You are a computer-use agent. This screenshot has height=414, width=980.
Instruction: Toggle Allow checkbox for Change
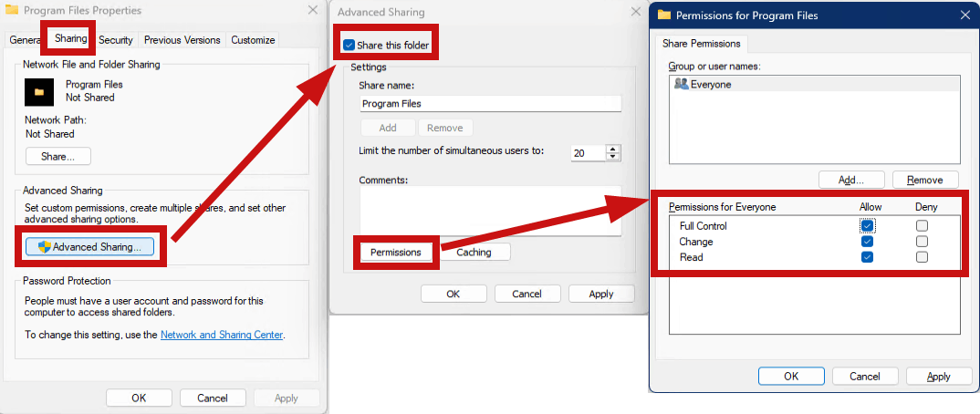(x=867, y=241)
